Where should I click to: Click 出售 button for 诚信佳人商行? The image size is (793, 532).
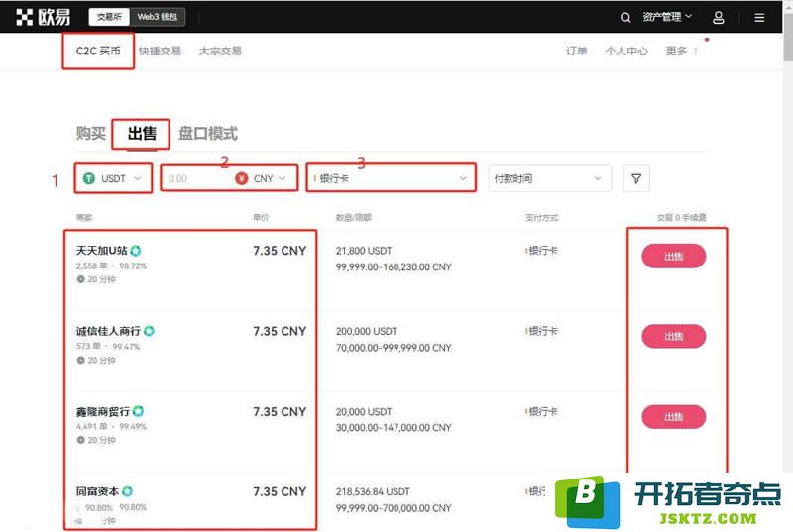pos(674,337)
